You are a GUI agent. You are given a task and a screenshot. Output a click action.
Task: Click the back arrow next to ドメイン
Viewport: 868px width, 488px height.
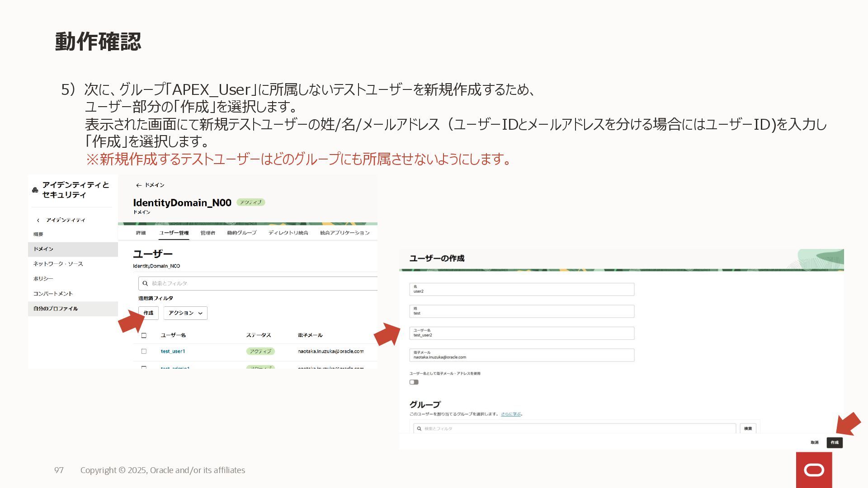[138, 185]
